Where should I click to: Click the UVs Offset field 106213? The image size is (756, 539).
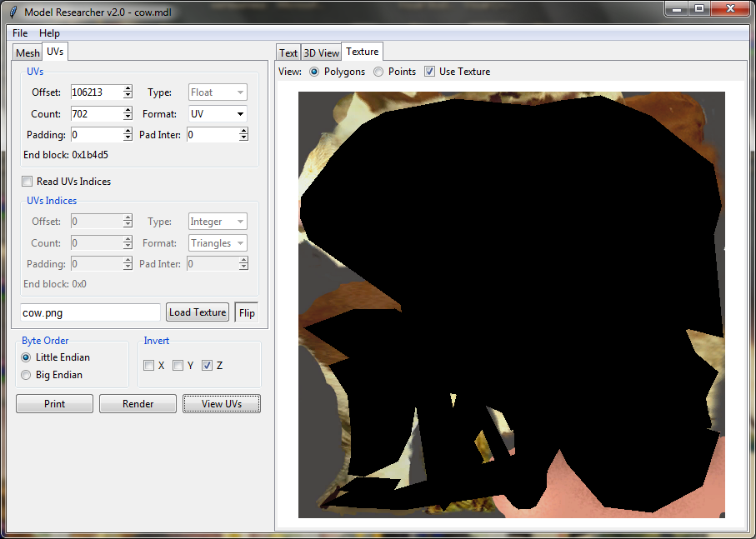tap(97, 92)
